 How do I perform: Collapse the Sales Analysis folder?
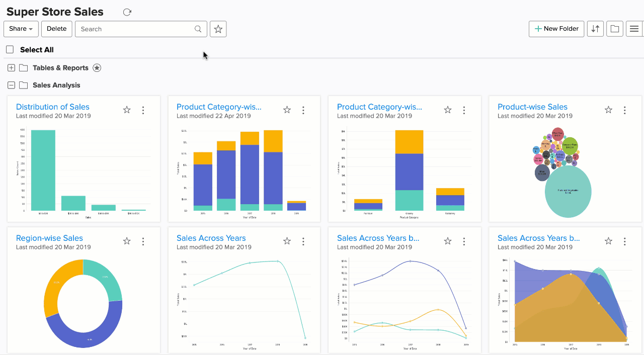[11, 85]
